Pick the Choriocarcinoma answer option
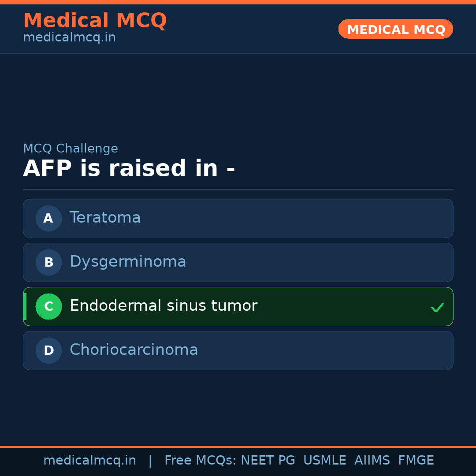Image resolution: width=476 pixels, height=476 pixels. click(x=238, y=350)
